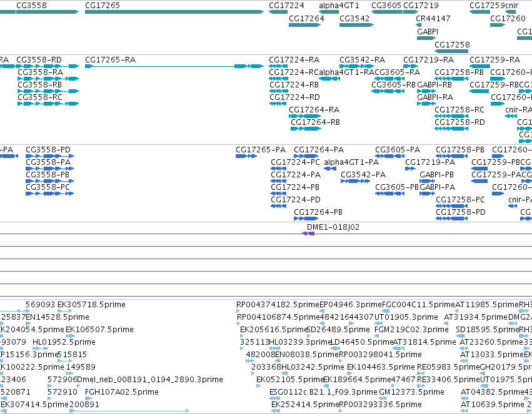Click the CG3542-PA protein label
The image size is (532, 414).
pos(363,175)
